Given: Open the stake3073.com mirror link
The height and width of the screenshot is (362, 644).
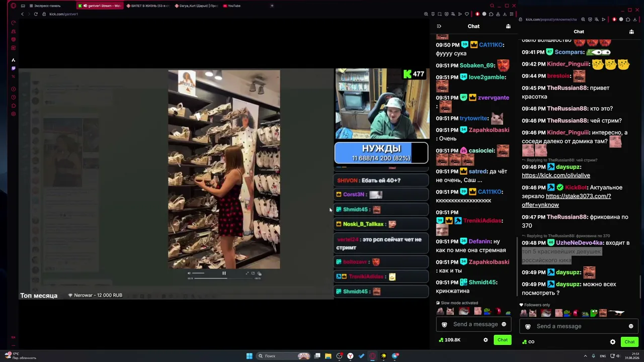Looking at the screenshot, I should [567, 201].
